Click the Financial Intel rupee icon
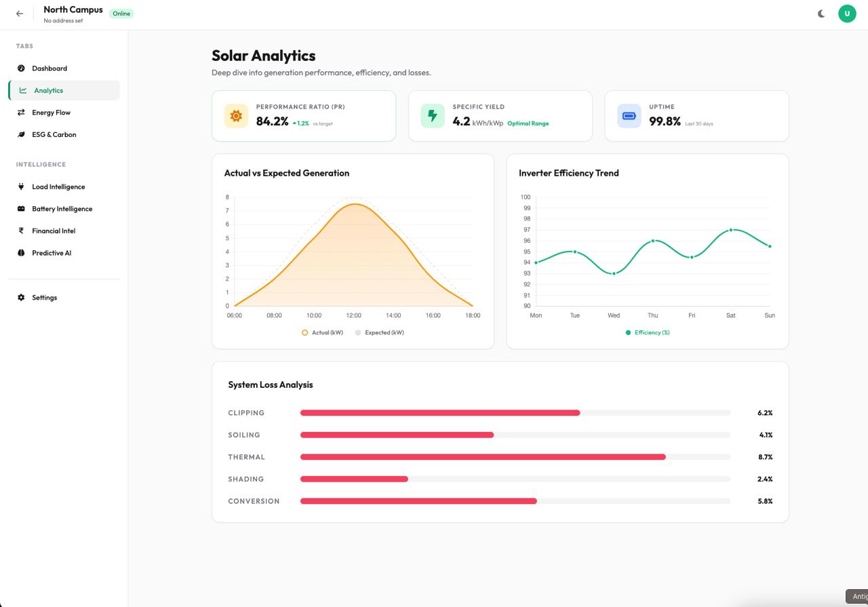The width and height of the screenshot is (868, 607). click(x=21, y=231)
